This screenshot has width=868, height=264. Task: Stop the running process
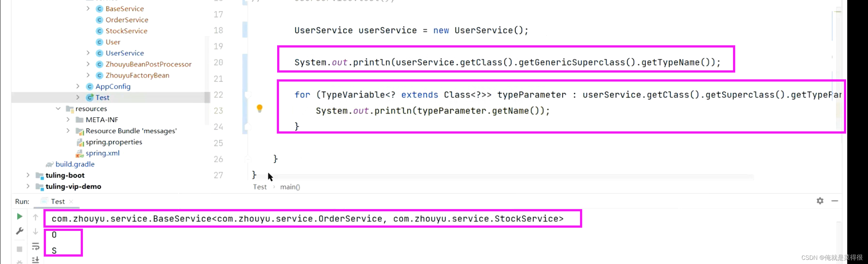pyautogui.click(x=20, y=249)
